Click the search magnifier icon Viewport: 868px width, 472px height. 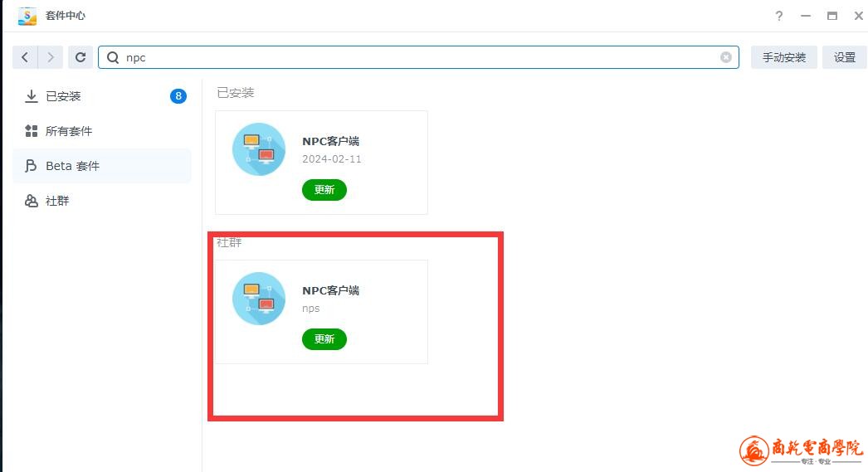[x=113, y=57]
